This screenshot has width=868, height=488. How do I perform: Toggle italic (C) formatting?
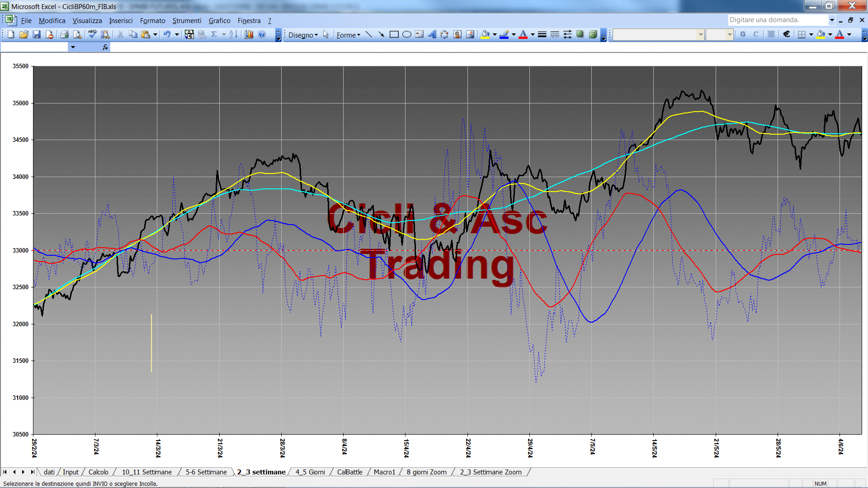[x=756, y=35]
